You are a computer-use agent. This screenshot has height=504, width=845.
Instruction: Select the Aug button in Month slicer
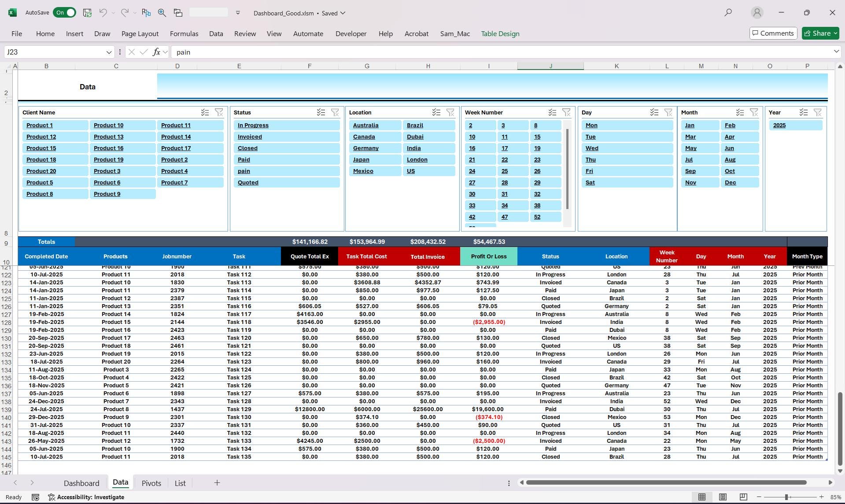(740, 160)
